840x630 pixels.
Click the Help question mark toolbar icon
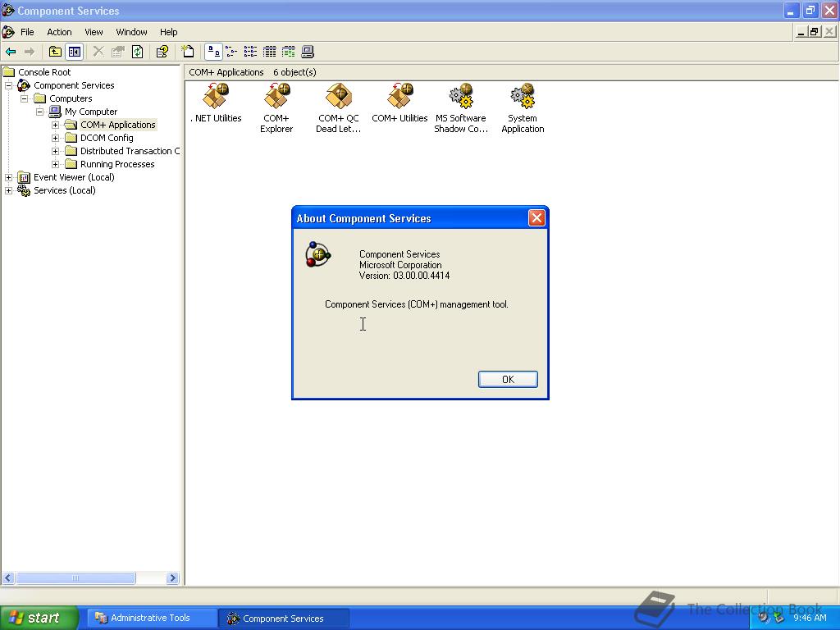point(162,52)
